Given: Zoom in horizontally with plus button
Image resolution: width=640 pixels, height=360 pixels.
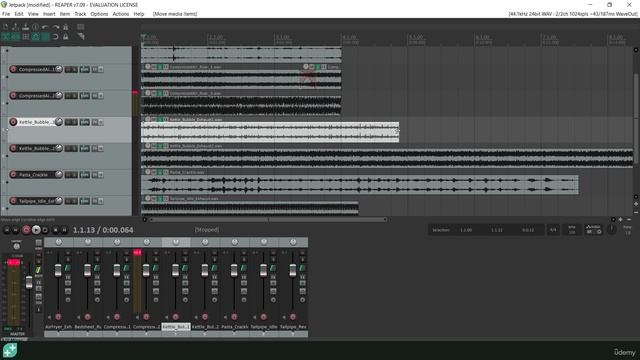Looking at the screenshot, I should pos(620,220).
